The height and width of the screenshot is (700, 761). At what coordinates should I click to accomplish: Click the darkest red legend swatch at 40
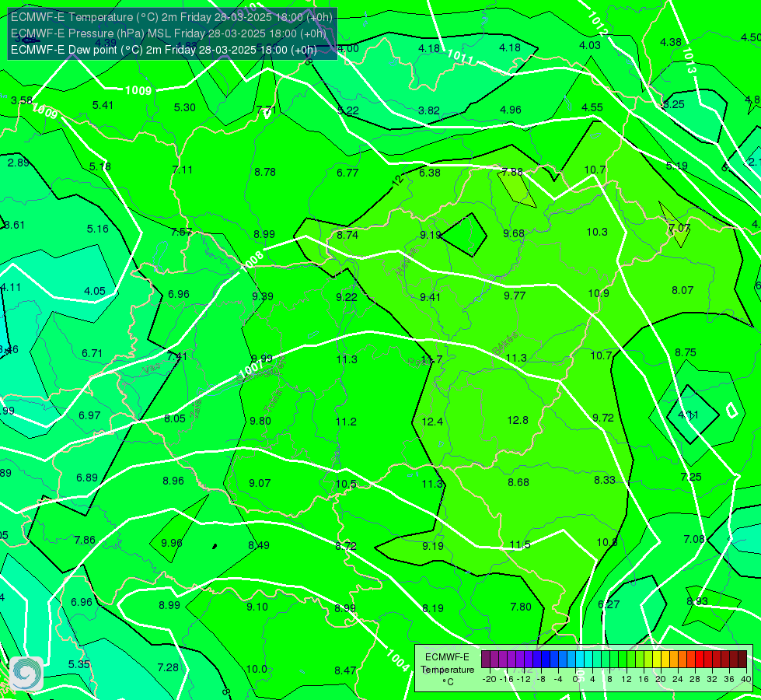coord(742,660)
